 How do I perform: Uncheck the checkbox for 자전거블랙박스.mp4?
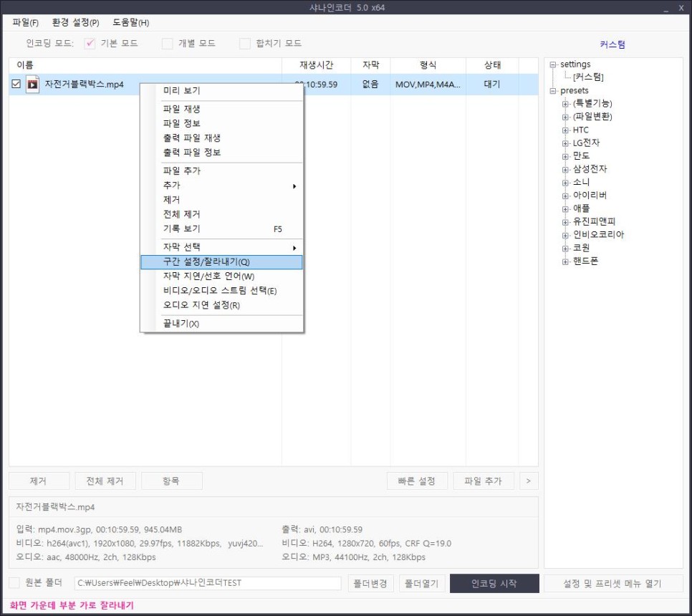point(16,84)
